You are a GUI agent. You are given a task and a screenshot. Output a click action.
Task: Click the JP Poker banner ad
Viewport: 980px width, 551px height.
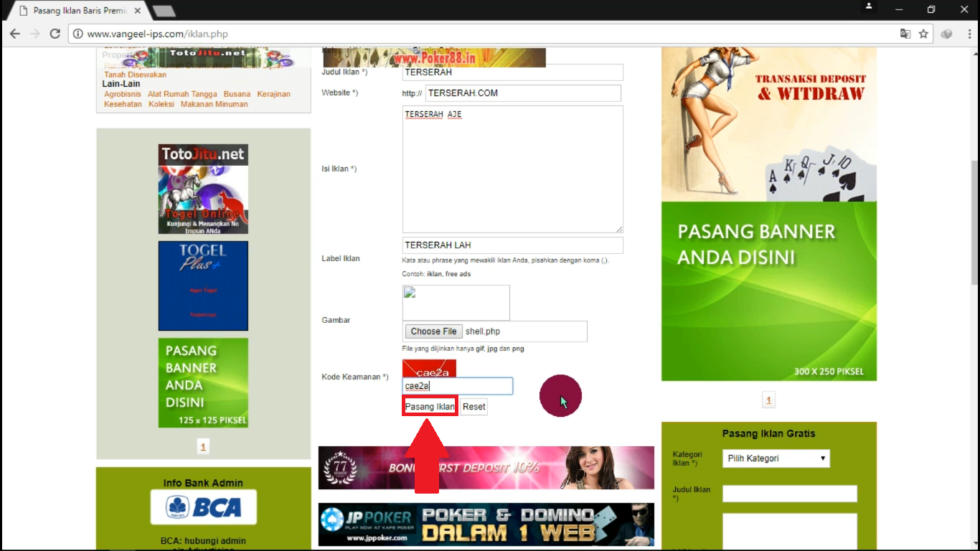coord(486,524)
